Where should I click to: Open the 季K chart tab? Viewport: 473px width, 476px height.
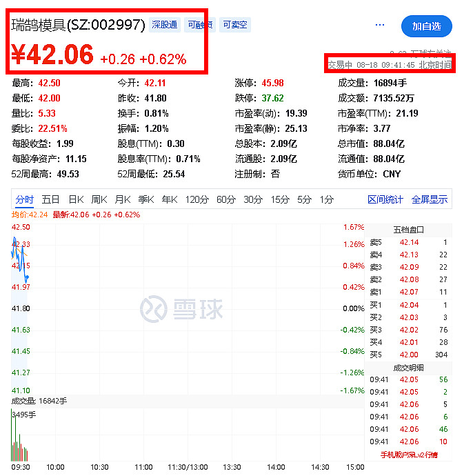(146, 199)
